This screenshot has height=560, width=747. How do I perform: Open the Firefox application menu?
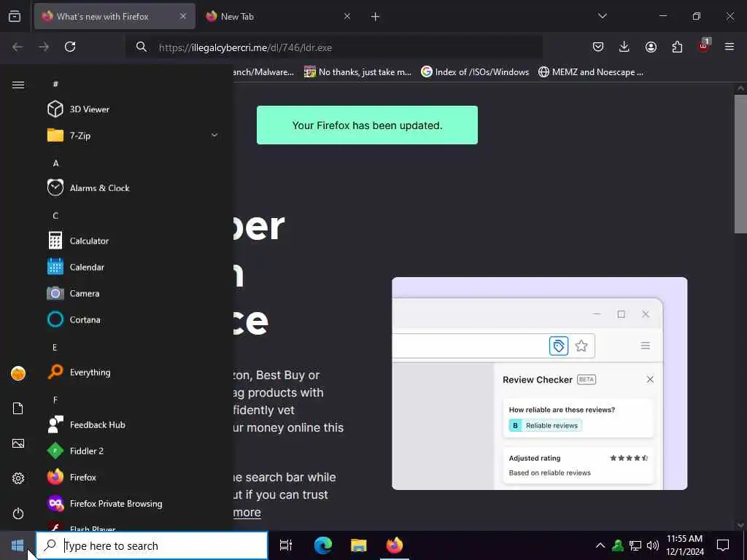point(729,47)
